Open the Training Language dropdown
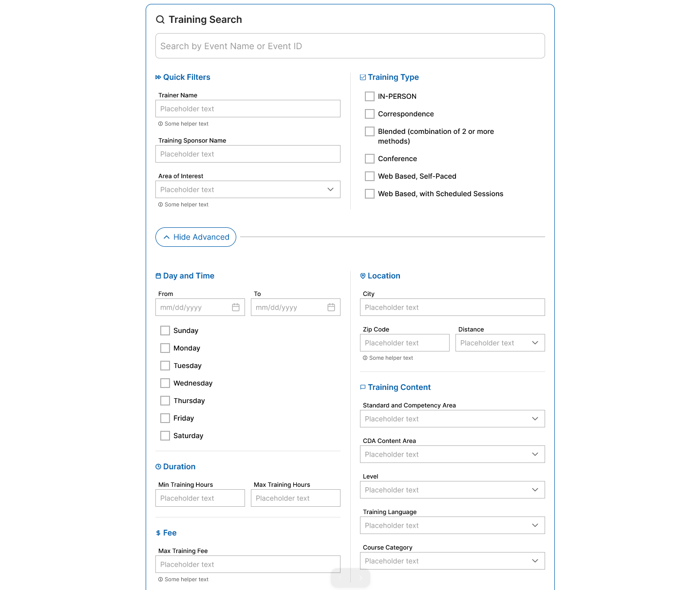The width and height of the screenshot is (700, 590). (535, 525)
